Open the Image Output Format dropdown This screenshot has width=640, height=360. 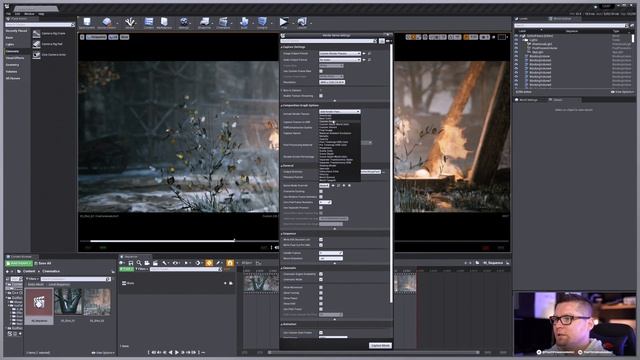click(340, 53)
